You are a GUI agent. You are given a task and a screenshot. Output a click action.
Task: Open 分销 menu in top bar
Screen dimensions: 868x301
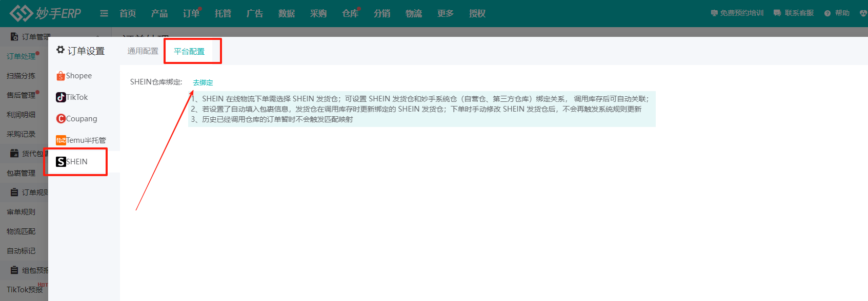pos(382,13)
